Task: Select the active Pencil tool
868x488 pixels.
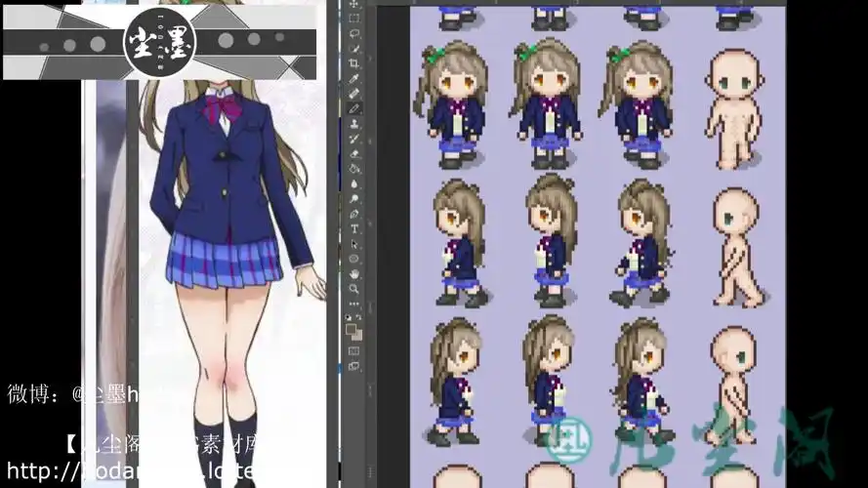Action: point(354,108)
